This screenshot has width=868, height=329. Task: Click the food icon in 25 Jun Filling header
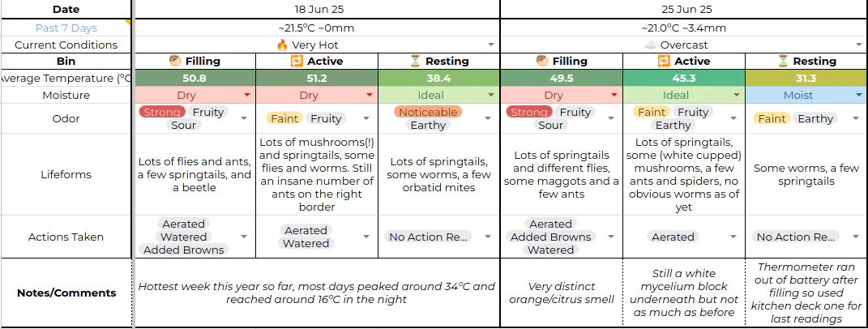point(542,61)
